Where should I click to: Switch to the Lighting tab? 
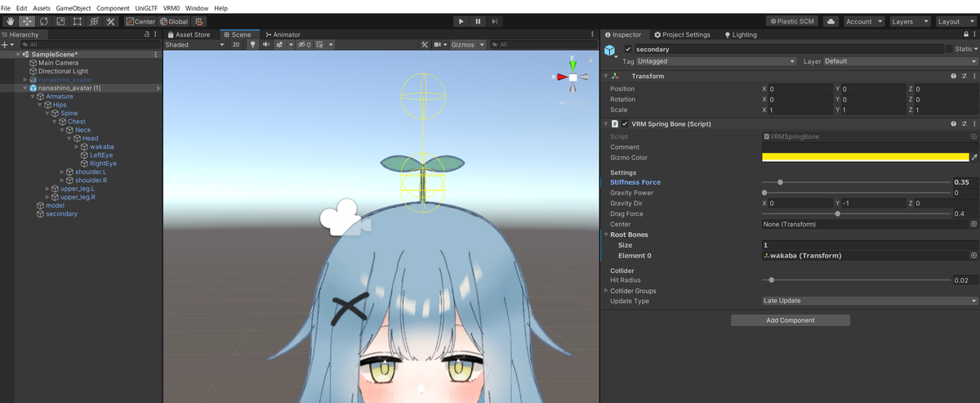click(x=740, y=35)
